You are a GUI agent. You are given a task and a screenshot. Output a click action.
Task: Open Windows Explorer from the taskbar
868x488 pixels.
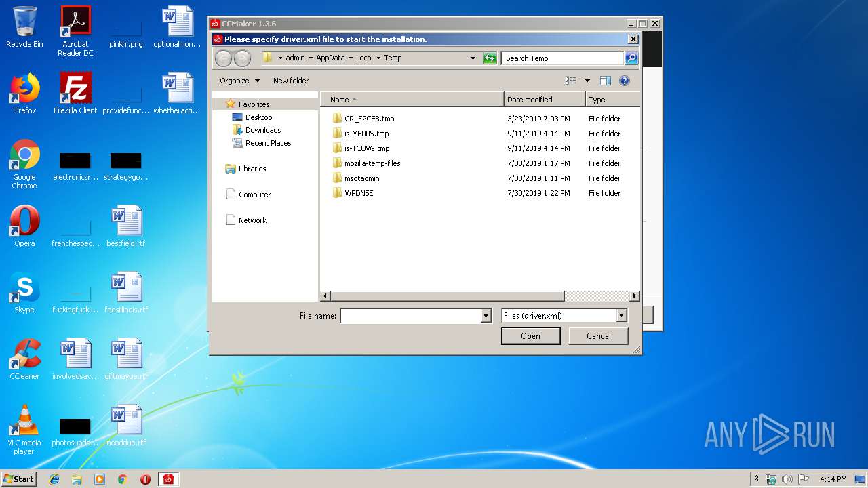pyautogui.click(x=77, y=479)
